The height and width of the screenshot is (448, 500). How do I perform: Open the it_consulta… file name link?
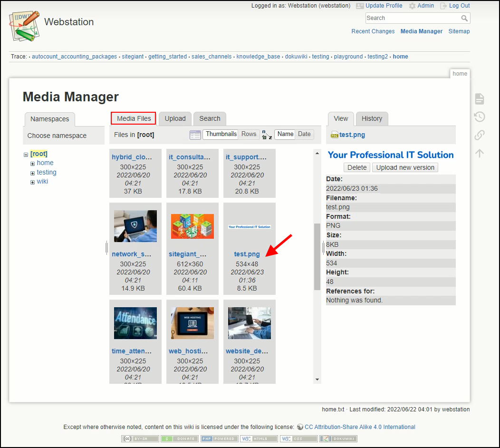pyautogui.click(x=190, y=157)
